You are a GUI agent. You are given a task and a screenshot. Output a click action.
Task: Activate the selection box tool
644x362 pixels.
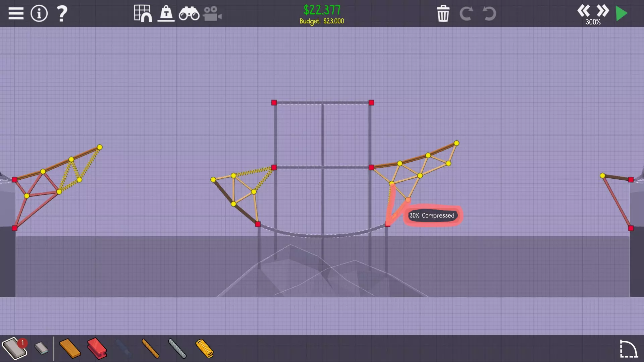(628, 349)
